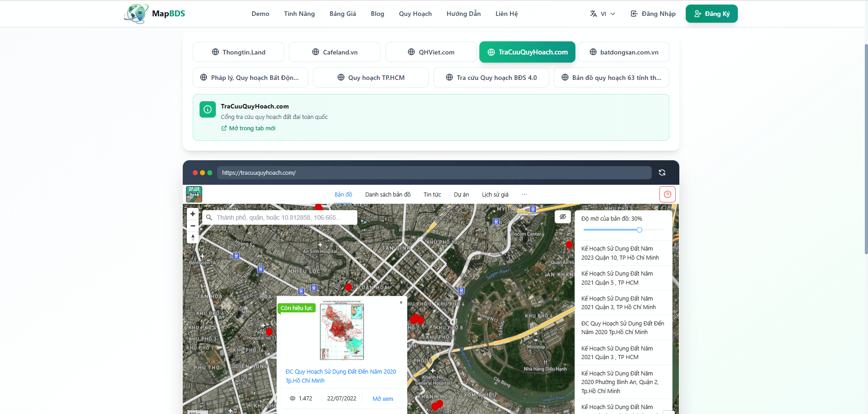Viewport: 868px width, 414px height.
Task: Open the Dự án tab
Action: point(461,194)
